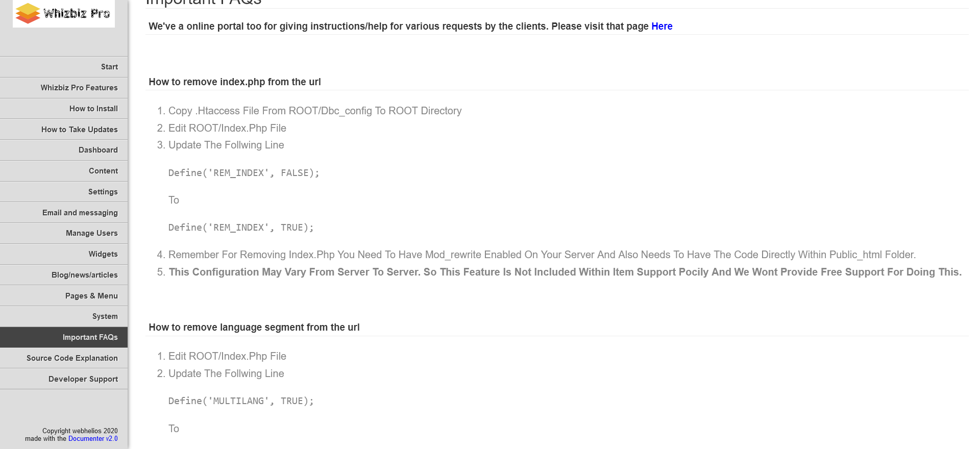The width and height of the screenshot is (980, 449).
Task: Go to Developer Support
Action: pyautogui.click(x=64, y=379)
